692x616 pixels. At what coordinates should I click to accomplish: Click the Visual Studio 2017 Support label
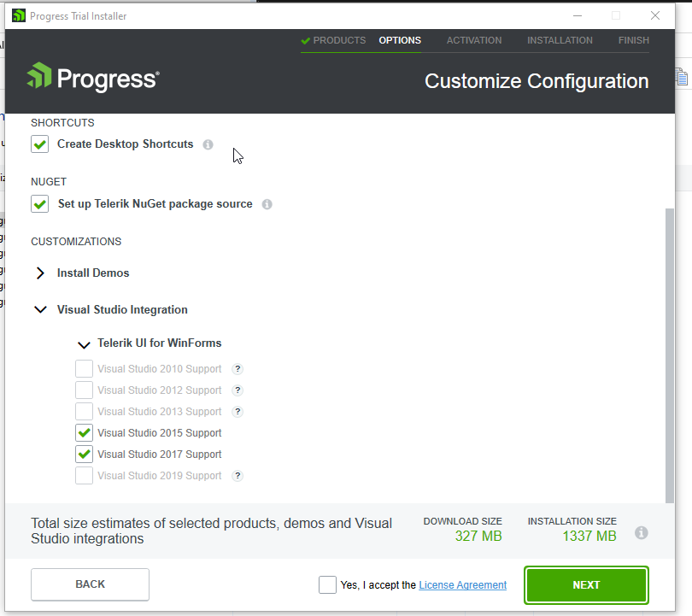pos(159,455)
